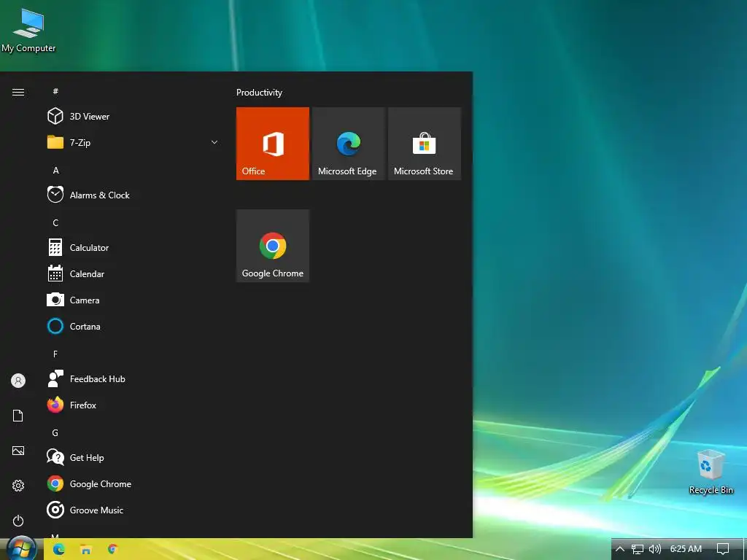This screenshot has height=560, width=747.
Task: Show hidden tray icons chevron
Action: 620,549
